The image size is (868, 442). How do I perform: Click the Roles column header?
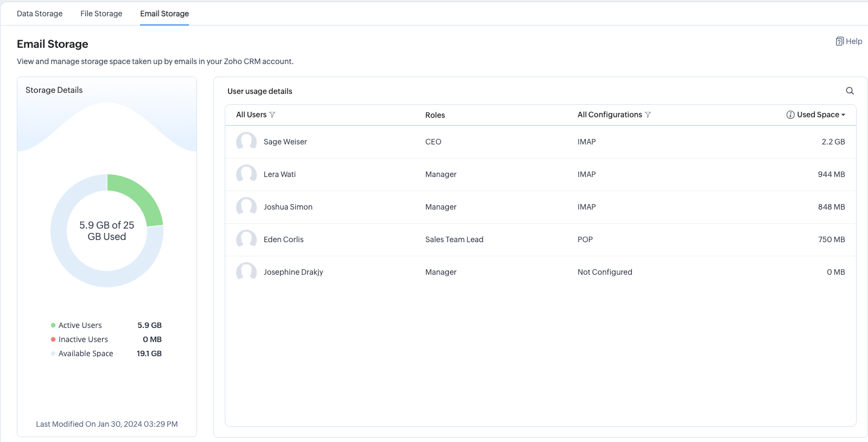click(x=435, y=115)
